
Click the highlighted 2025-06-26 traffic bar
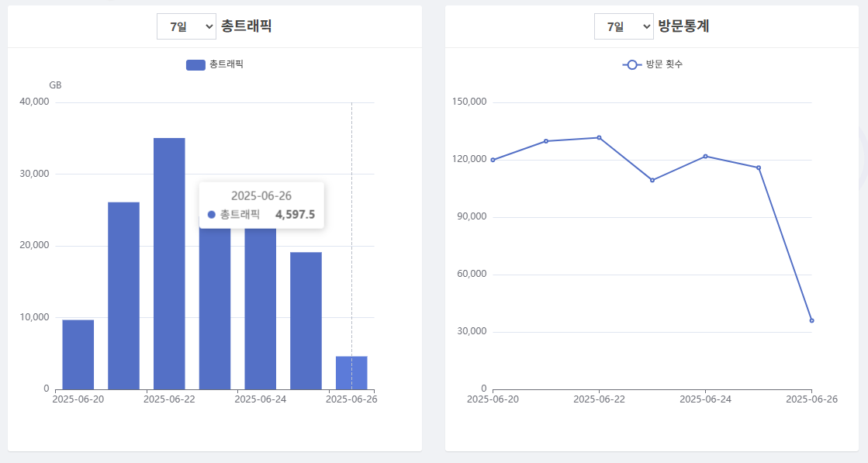tap(351, 373)
